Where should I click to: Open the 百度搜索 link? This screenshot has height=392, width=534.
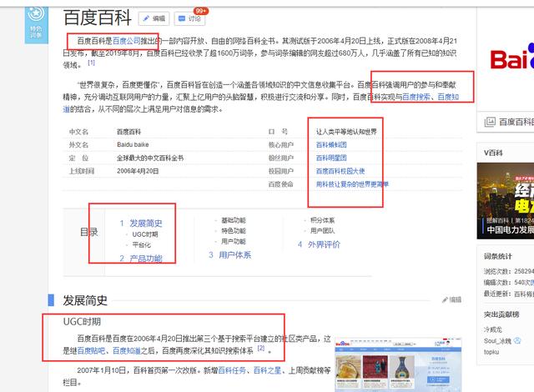tap(416, 97)
